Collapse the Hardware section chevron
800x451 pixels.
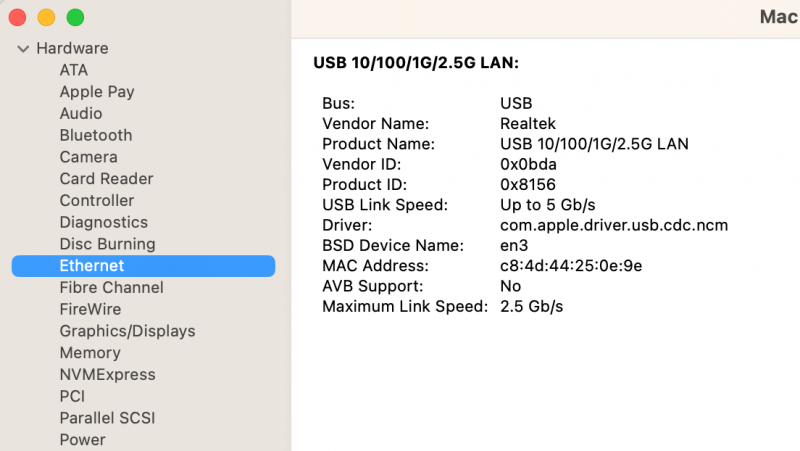tap(23, 49)
